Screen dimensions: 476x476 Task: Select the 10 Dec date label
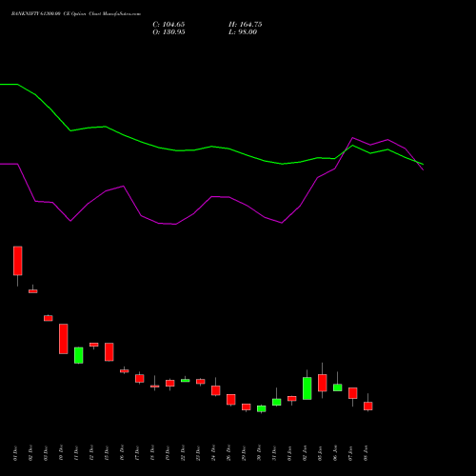coord(61,453)
